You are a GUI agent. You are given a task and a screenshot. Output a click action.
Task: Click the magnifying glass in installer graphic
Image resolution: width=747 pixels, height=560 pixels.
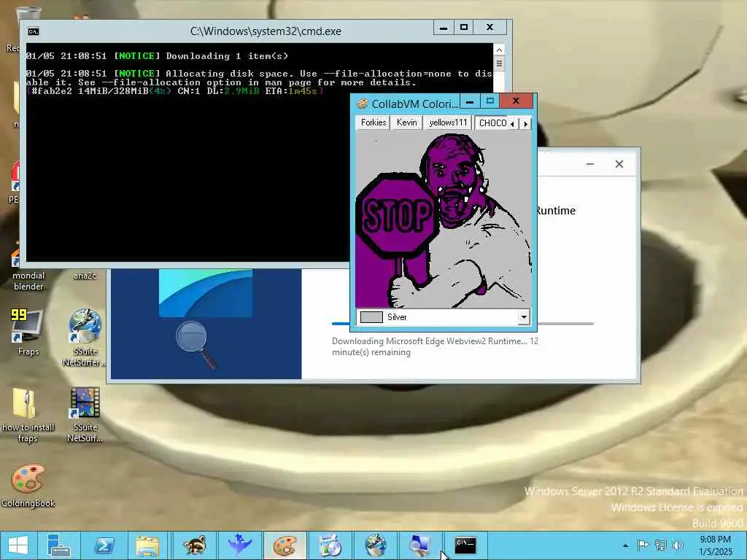click(x=196, y=343)
